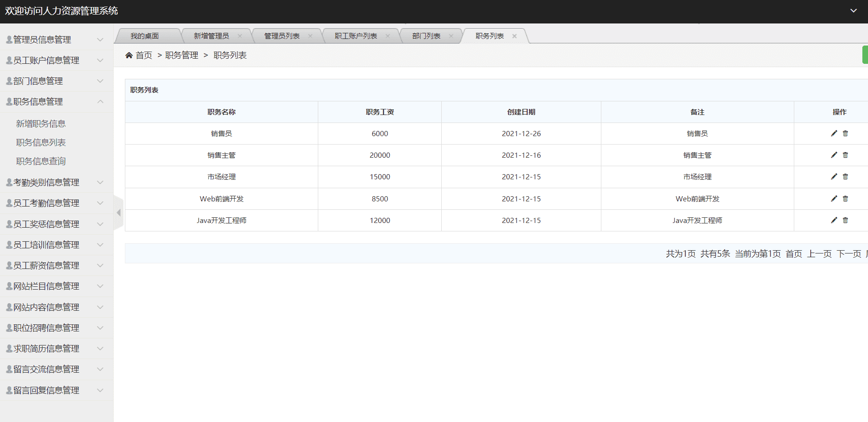Collapse the sidebar with left arrow handle
The width and height of the screenshot is (868, 422).
118,213
